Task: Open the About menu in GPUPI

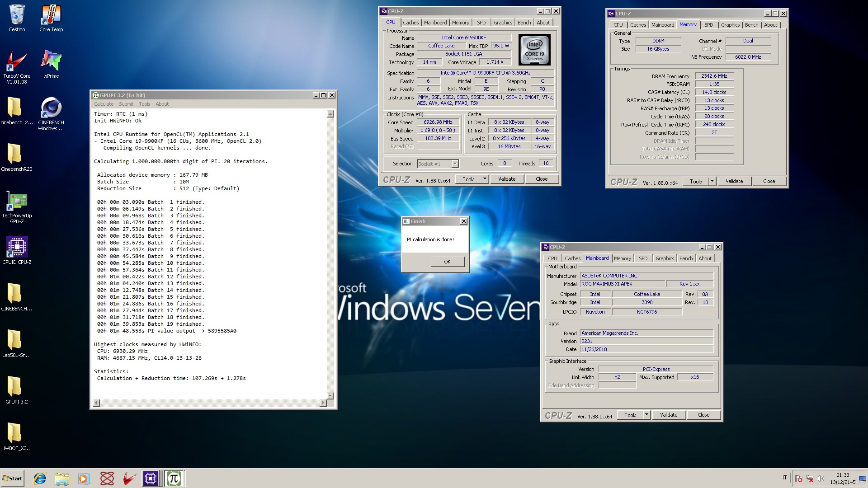Action: 162,104
